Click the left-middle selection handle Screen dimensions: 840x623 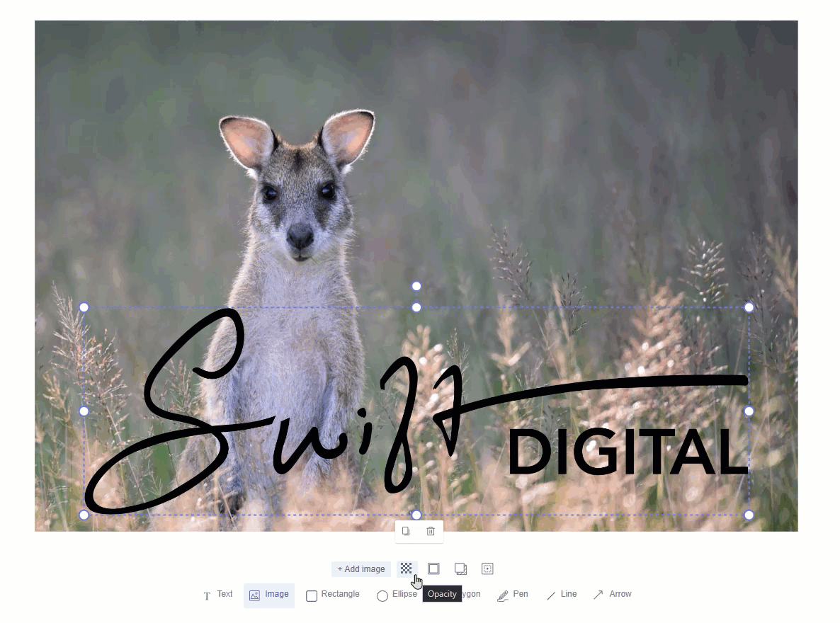click(84, 411)
